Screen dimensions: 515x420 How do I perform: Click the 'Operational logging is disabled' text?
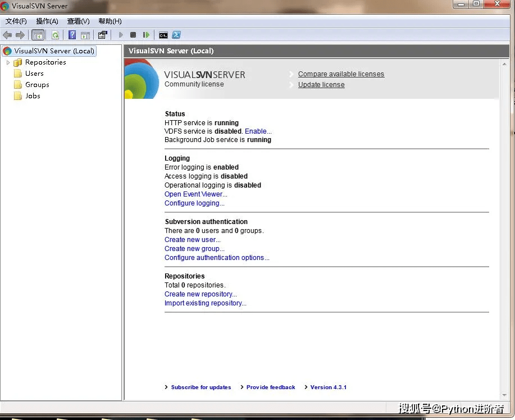click(x=212, y=185)
